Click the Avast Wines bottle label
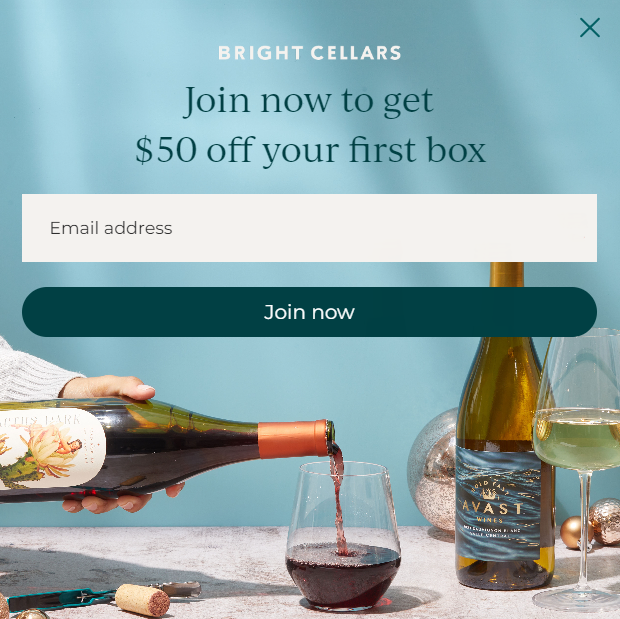 coord(498,502)
